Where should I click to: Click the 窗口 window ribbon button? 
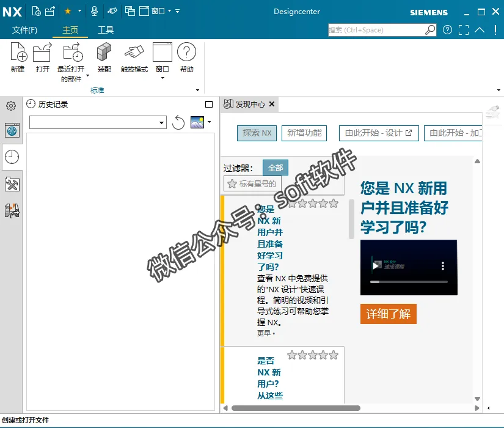click(163, 57)
